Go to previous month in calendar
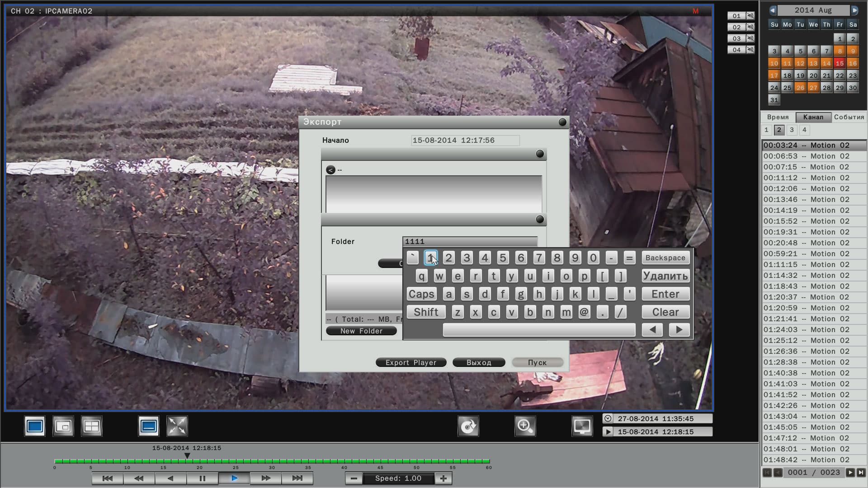Viewport: 868px width, 488px height. pyautogui.click(x=773, y=10)
